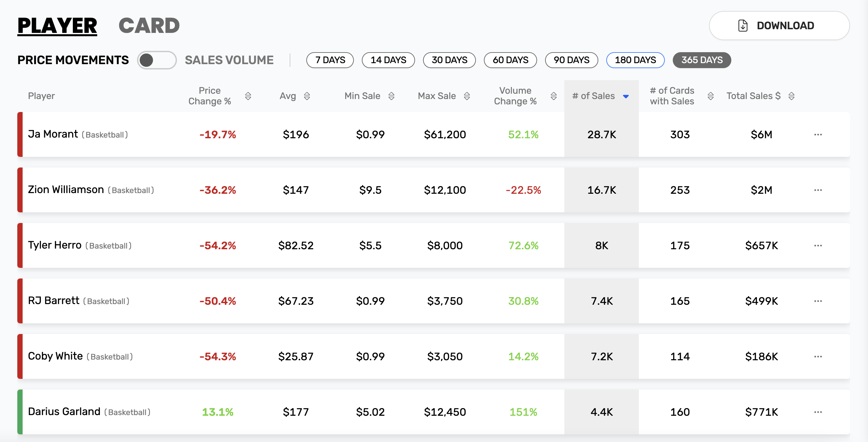Click Ja Morant's $6M total sales
The image size is (868, 442).
pyautogui.click(x=762, y=135)
